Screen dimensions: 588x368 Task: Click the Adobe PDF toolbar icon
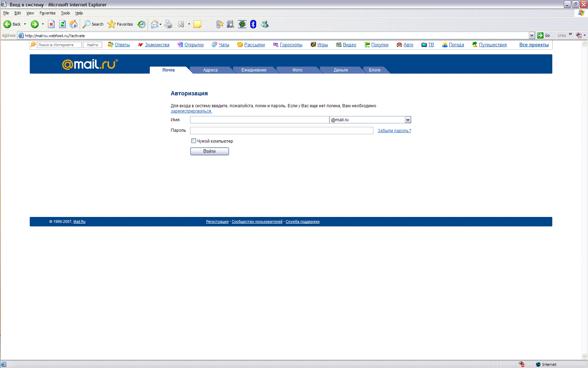(579, 35)
